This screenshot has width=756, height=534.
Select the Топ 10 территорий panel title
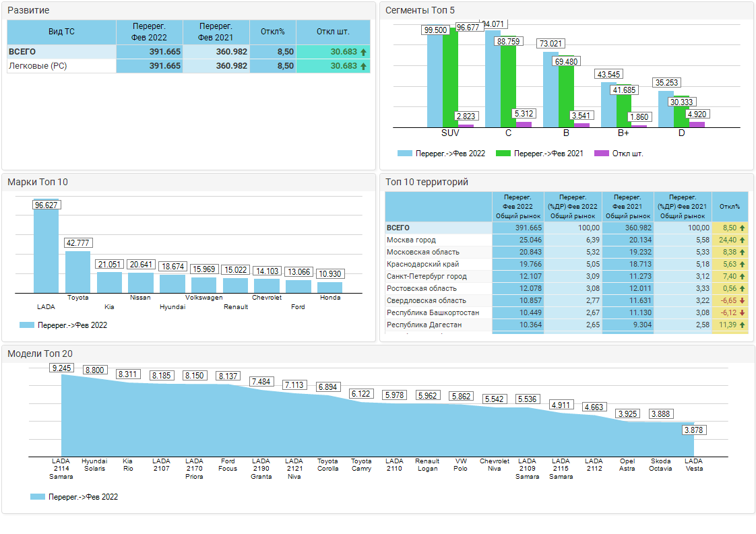pyautogui.click(x=427, y=182)
